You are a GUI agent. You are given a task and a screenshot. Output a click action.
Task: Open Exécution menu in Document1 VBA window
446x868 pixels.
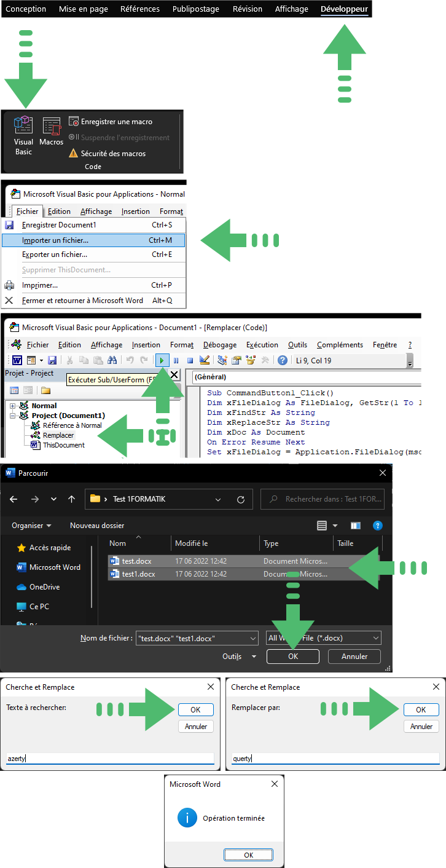262,345
